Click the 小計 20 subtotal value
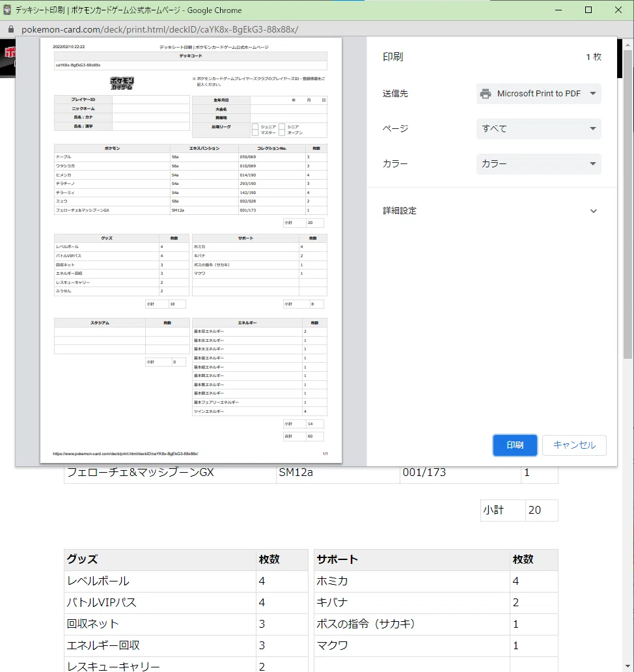 542,510
